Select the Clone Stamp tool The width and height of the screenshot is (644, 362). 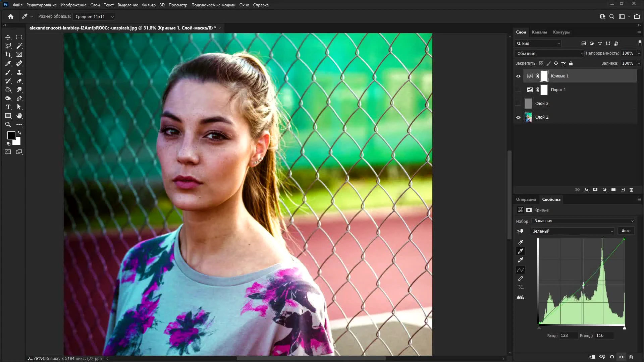19,72
